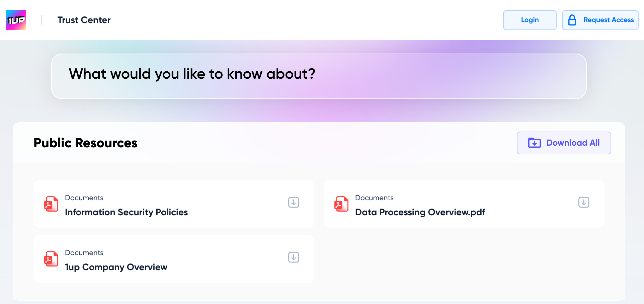Click the PDF icon for Data Processing Overview.pdf
This screenshot has width=644, height=304.
pyautogui.click(x=341, y=204)
